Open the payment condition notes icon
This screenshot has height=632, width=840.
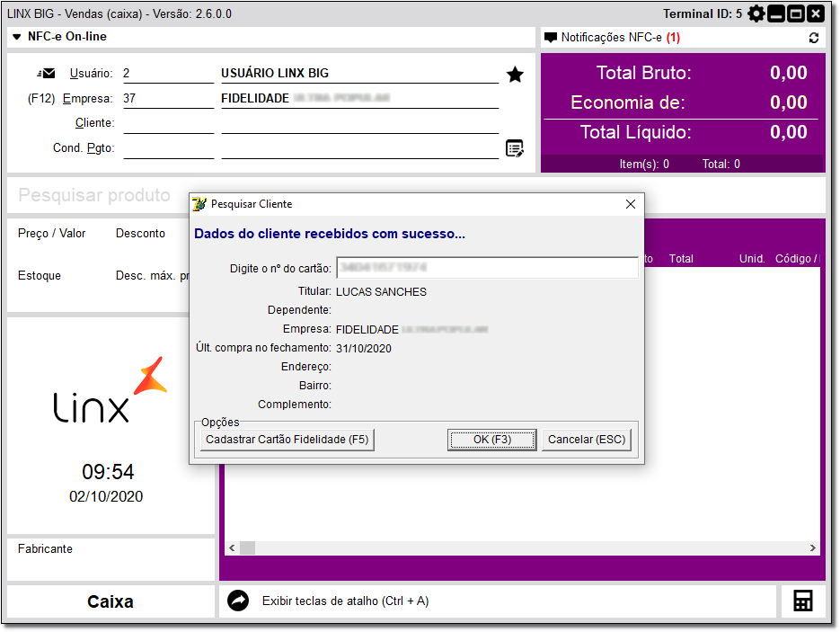click(515, 148)
